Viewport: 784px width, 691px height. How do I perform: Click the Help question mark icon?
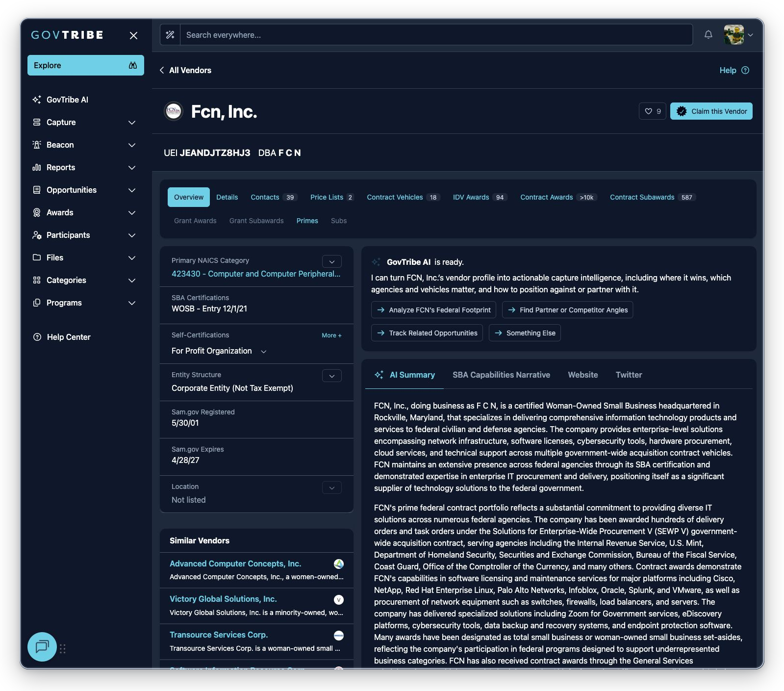(x=745, y=70)
